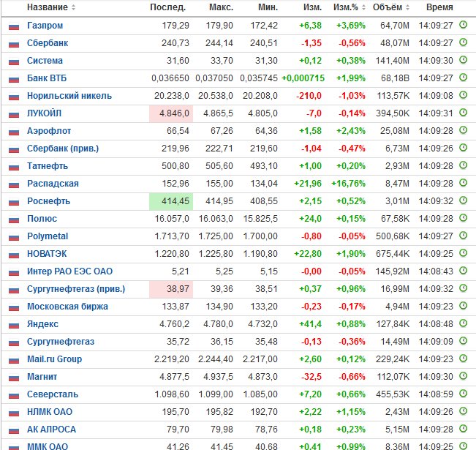The height and width of the screenshot is (450, 476).
Task: Click the clock icon in Татнефть row
Action: coord(464,165)
